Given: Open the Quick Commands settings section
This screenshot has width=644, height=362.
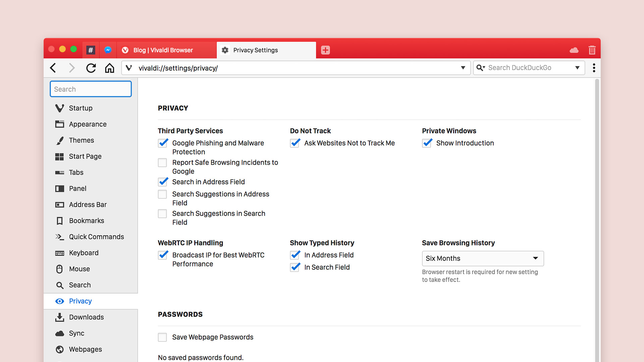Looking at the screenshot, I should pyautogui.click(x=91, y=237).
